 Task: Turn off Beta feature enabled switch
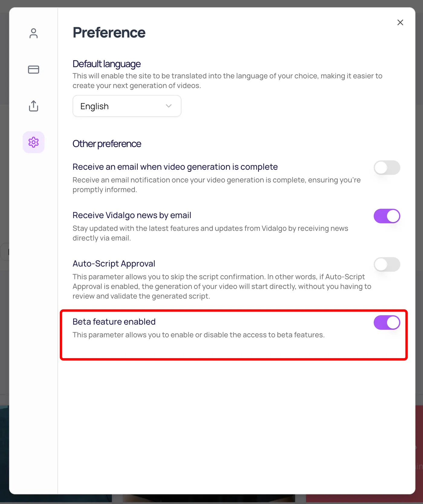pyautogui.click(x=387, y=322)
